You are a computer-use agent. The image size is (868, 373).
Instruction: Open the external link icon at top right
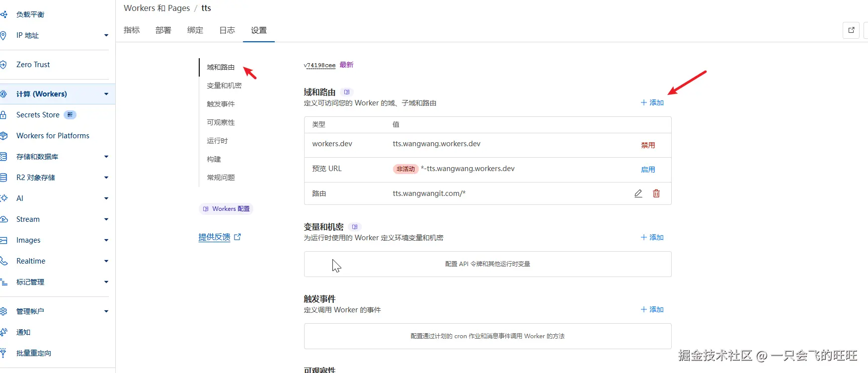pyautogui.click(x=851, y=30)
